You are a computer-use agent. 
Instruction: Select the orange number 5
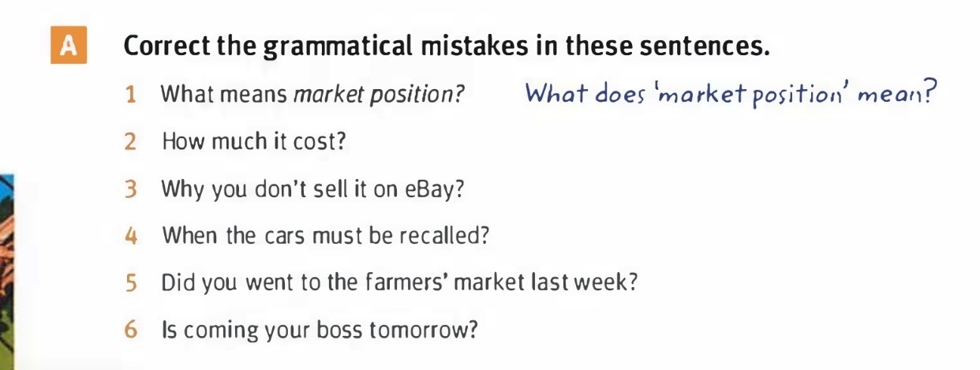[x=131, y=282]
